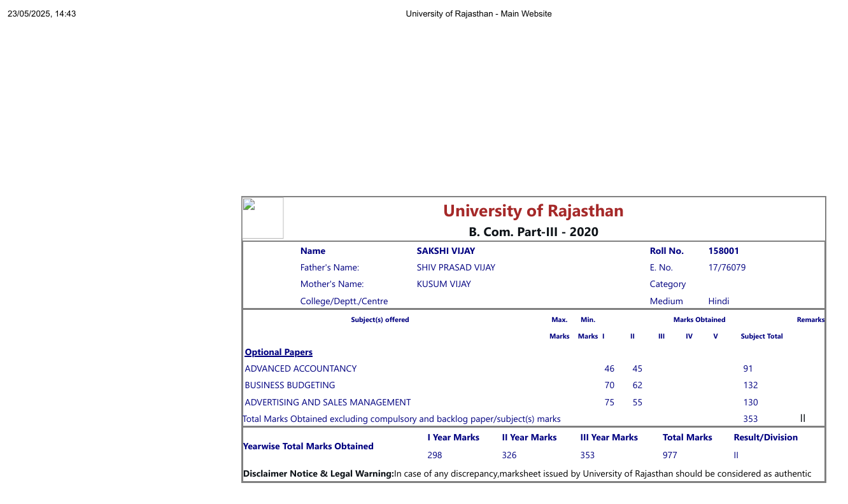The width and height of the screenshot is (848, 504).
Task: Click ADVERTISING AND SALES MANAGEMENT subject
Action: [328, 402]
